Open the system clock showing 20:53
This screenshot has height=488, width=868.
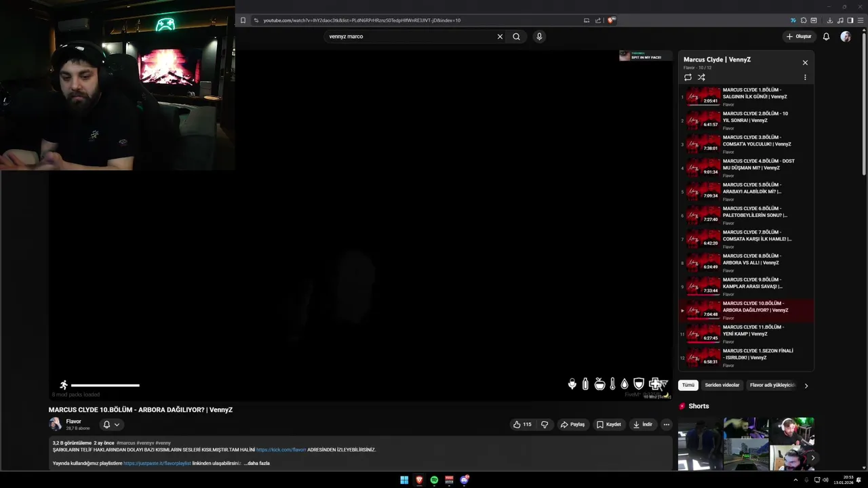tap(843, 480)
